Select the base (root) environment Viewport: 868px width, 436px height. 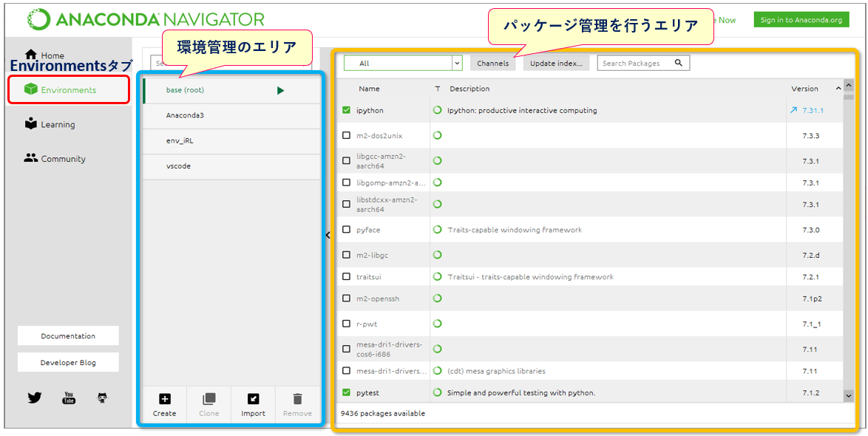click(231, 90)
